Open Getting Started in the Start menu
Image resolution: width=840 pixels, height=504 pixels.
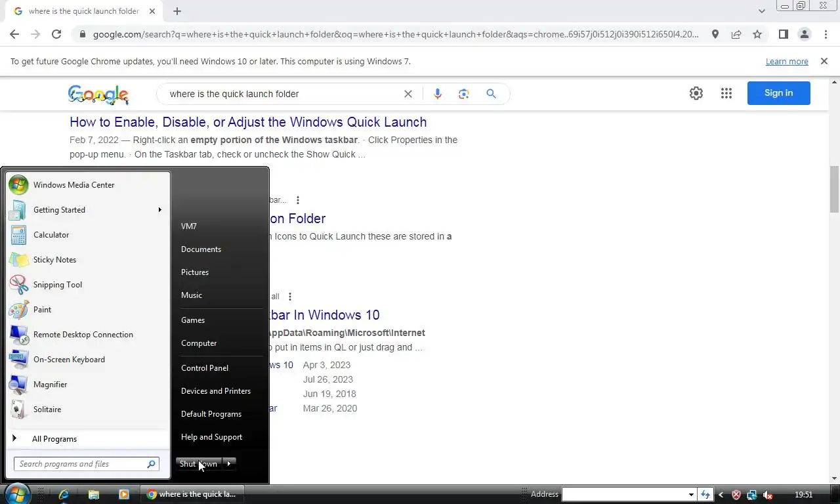[87, 210]
